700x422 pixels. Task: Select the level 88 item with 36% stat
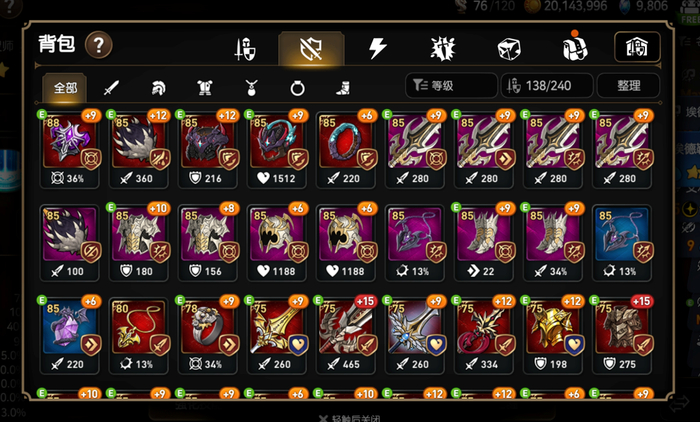click(70, 150)
